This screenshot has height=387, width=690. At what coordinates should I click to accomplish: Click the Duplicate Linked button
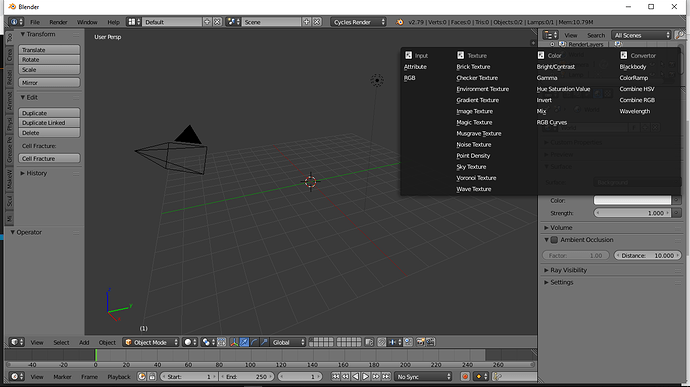[49, 123]
